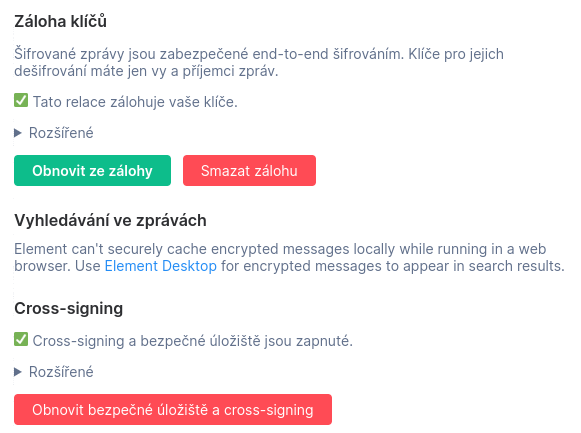
Task: Select the Cross-signing section heading
Action: (x=69, y=308)
